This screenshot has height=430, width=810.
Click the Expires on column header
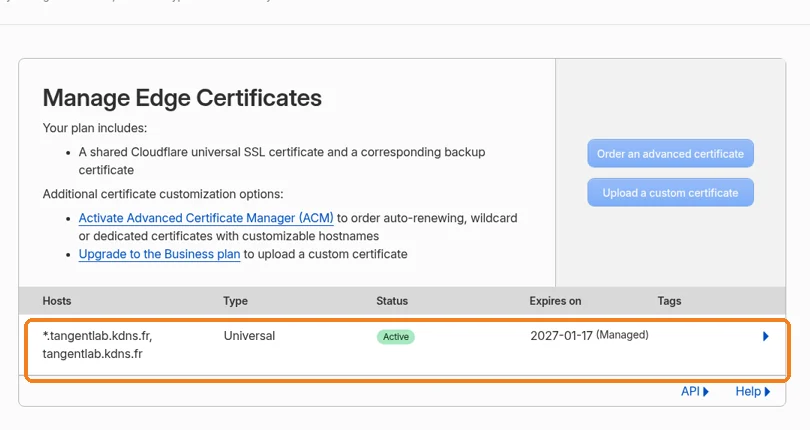555,301
